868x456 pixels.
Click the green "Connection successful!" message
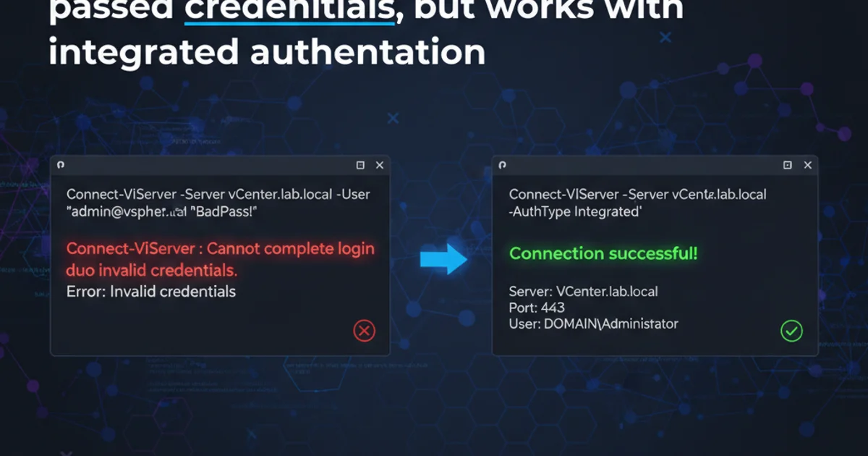coord(603,254)
